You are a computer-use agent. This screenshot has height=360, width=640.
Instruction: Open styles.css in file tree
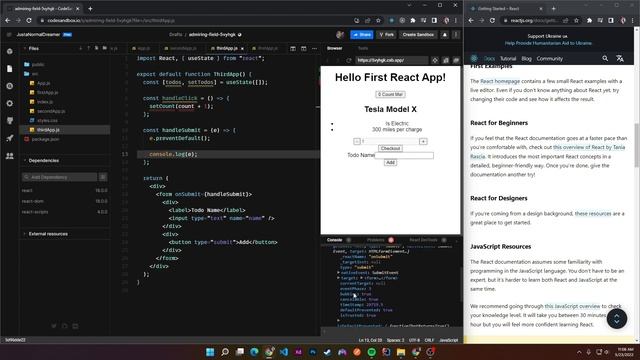47,120
